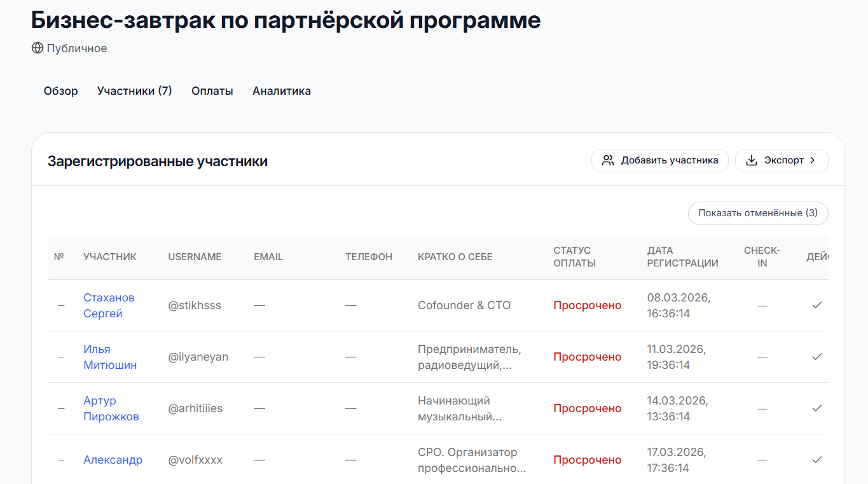
Task: Open participant link Стаханов Сергей
Action: coord(109,305)
